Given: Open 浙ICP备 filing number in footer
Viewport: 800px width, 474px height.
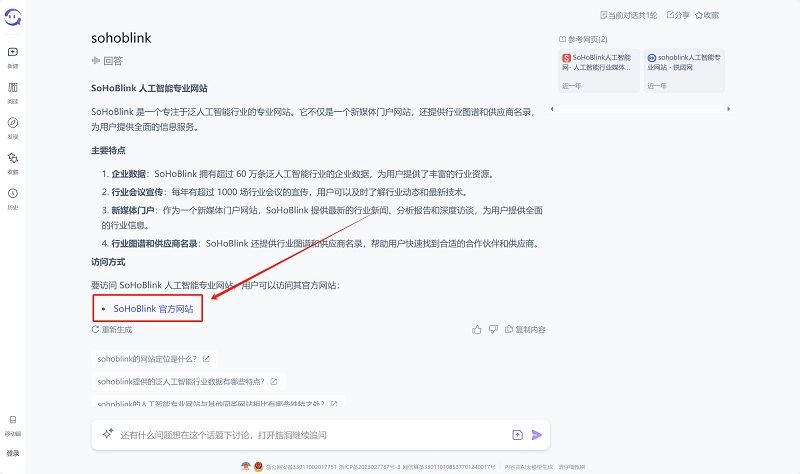Looking at the screenshot, I should [370, 467].
